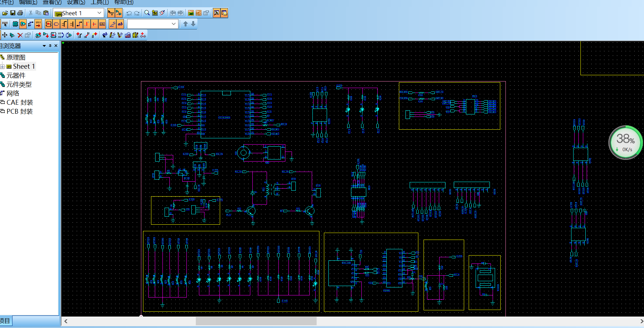The width and height of the screenshot is (644, 328).
Task: Toggle the Tie Dots selection filter
Action: pos(94,24)
